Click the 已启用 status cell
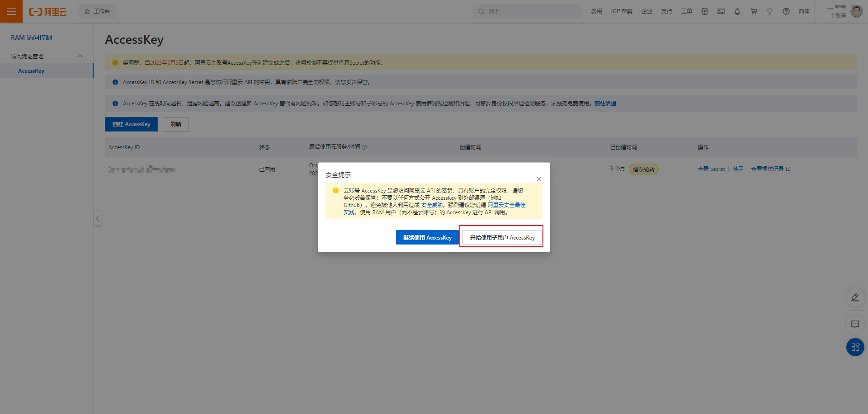The width and height of the screenshot is (868, 414). point(267,169)
